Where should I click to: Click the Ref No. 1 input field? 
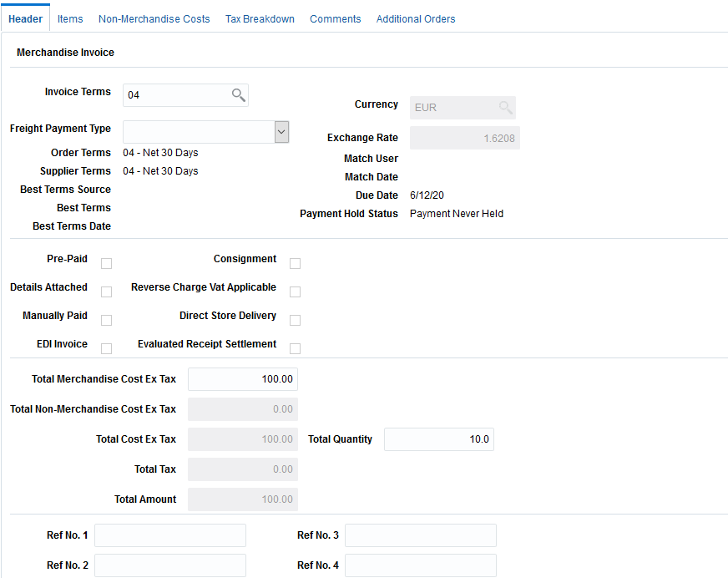point(169,535)
